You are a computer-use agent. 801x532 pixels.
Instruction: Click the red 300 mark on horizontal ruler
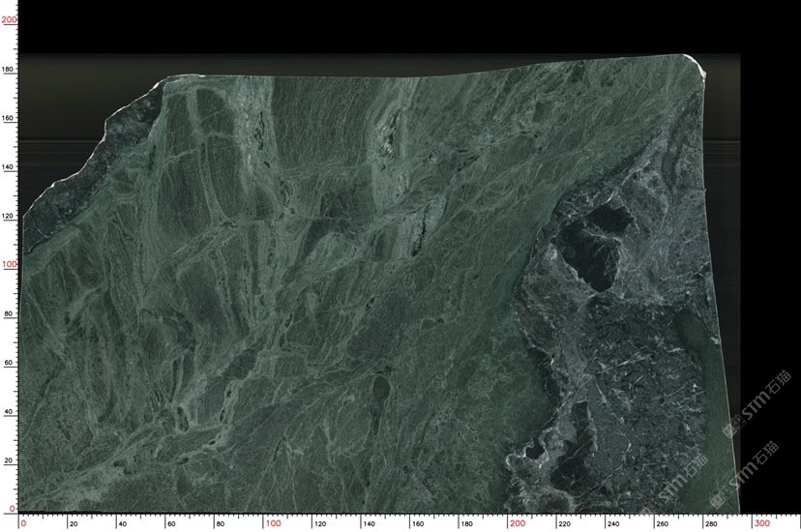point(762,523)
